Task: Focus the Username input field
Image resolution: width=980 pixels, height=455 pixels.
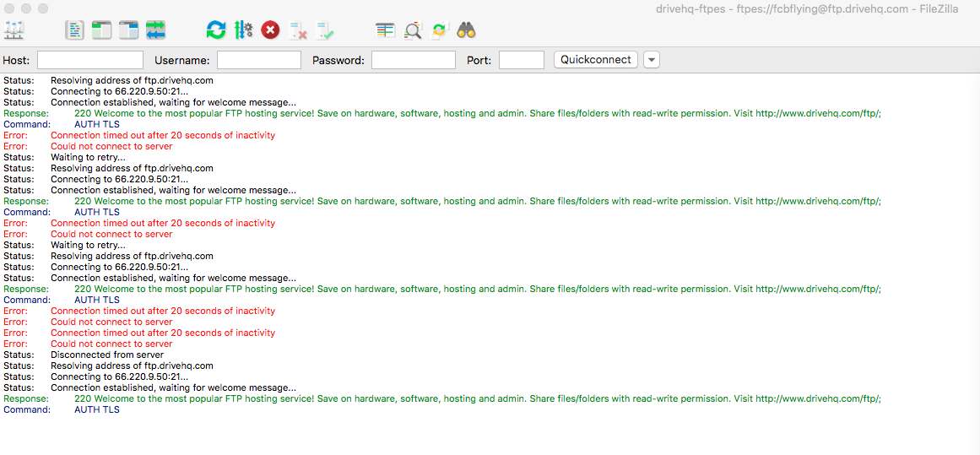Action: [259, 60]
